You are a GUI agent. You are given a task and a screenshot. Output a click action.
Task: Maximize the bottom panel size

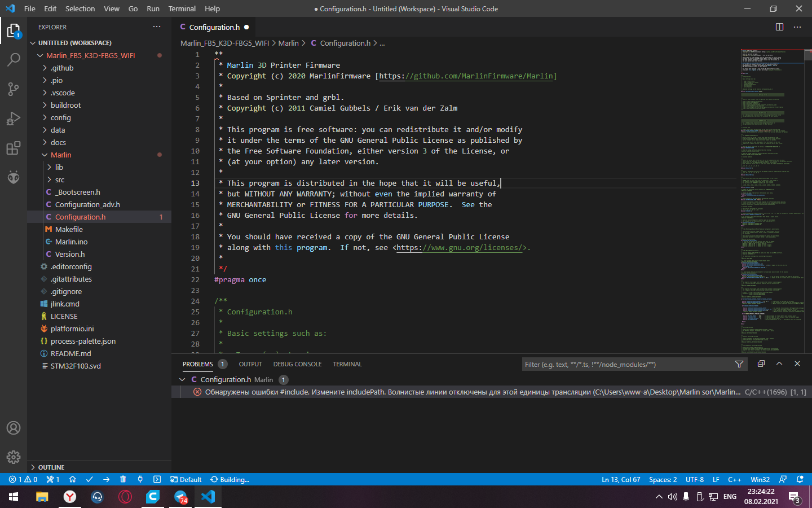tap(779, 364)
